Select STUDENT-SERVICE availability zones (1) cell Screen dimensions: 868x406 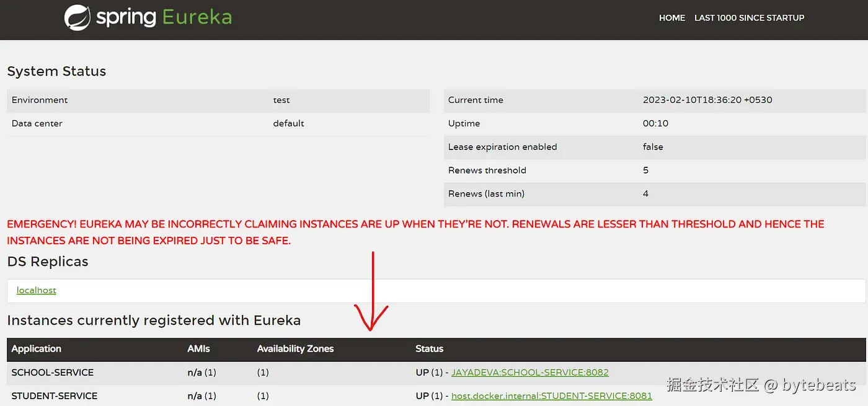pos(263,395)
